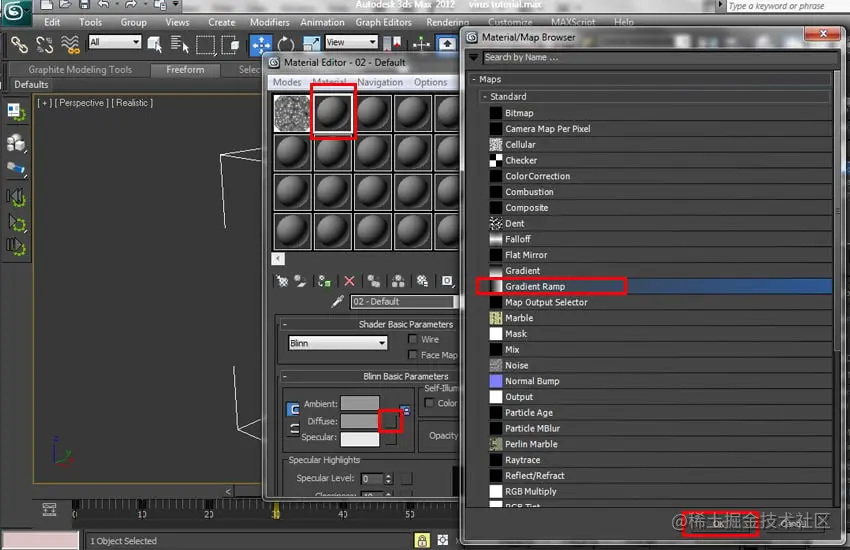The image size is (850, 550).
Task: Open the Graph Editors menu
Action: [383, 22]
